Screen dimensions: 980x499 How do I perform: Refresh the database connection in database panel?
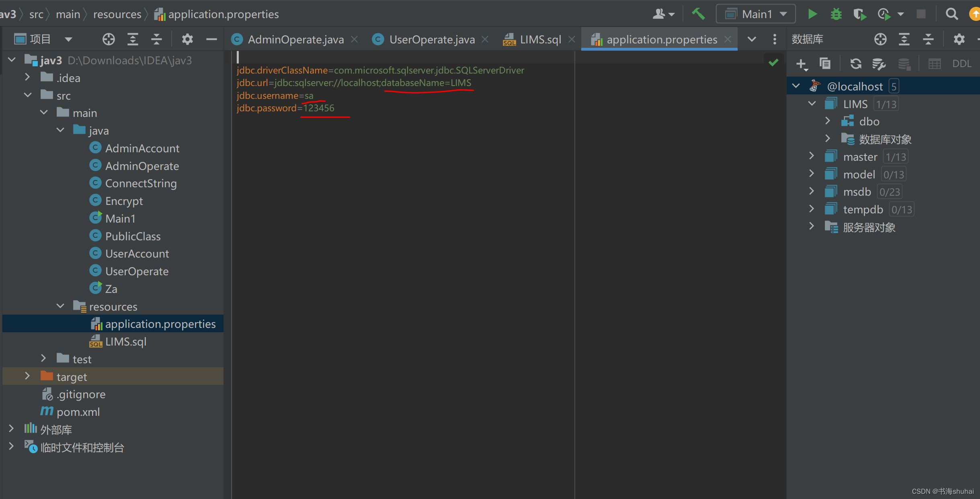[857, 63]
